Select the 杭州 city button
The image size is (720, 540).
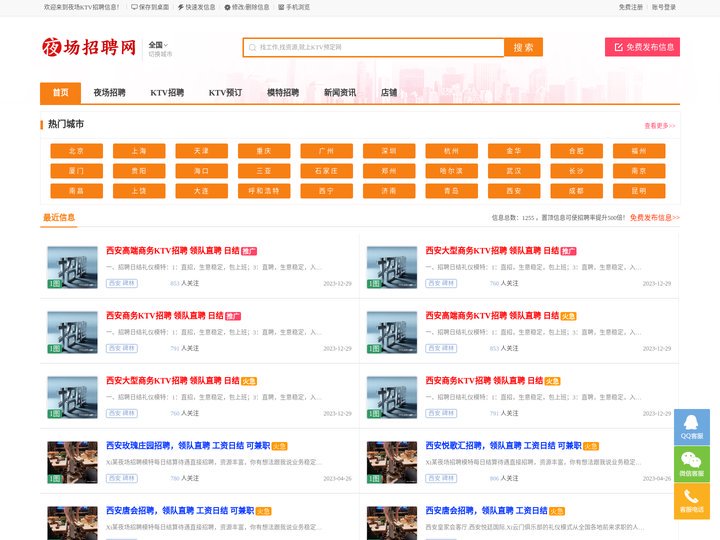point(451,151)
